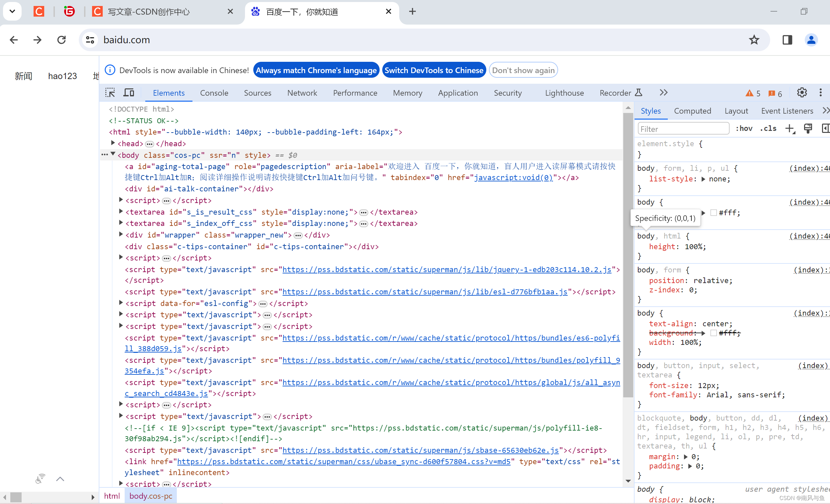Image resolution: width=830 pixels, height=504 pixels.
Task: Open DevTools three-dot customize menu
Action: (x=821, y=93)
